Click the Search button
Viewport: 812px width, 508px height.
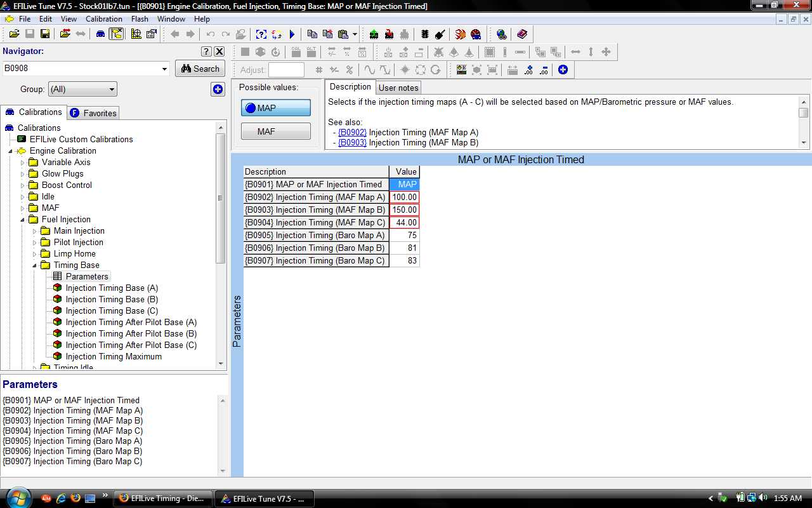200,69
